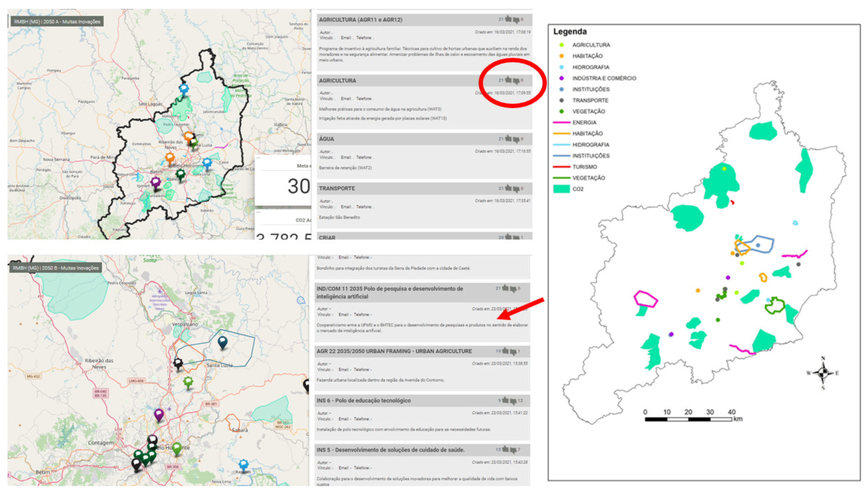Like the TRANSPORTE proposal
The width and height of the screenshot is (868, 491).
point(508,188)
